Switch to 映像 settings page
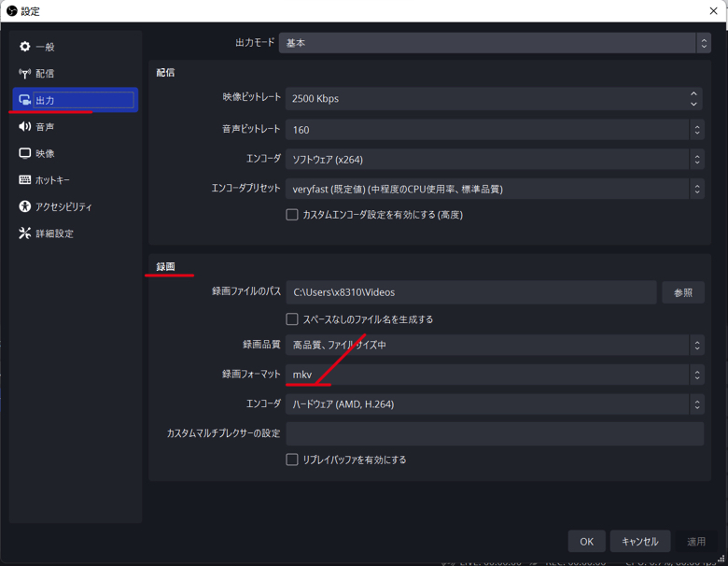 point(76,153)
